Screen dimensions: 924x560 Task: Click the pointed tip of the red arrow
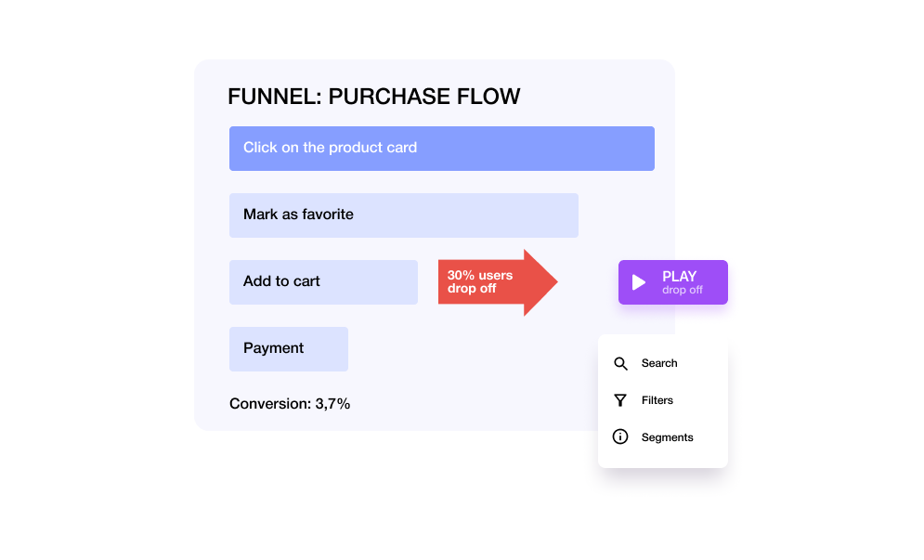pyautogui.click(x=553, y=282)
